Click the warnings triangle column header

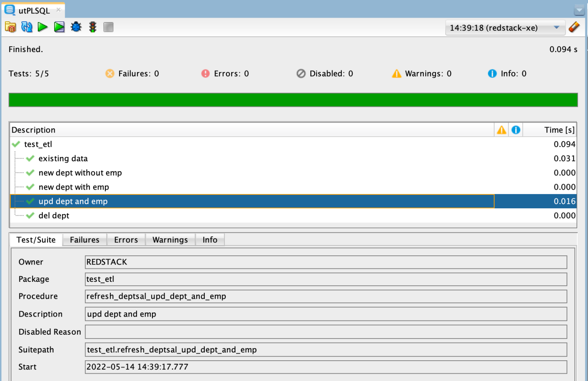coord(501,129)
